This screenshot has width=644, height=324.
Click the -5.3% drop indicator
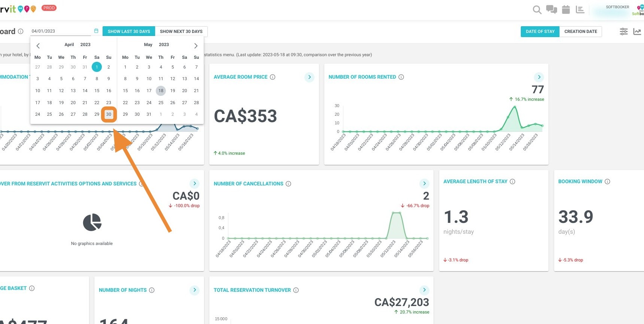point(571,260)
